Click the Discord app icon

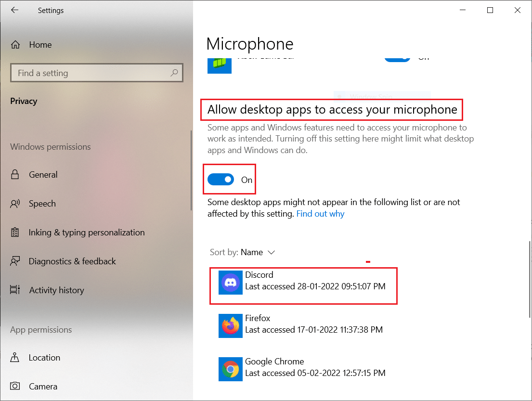point(231,283)
